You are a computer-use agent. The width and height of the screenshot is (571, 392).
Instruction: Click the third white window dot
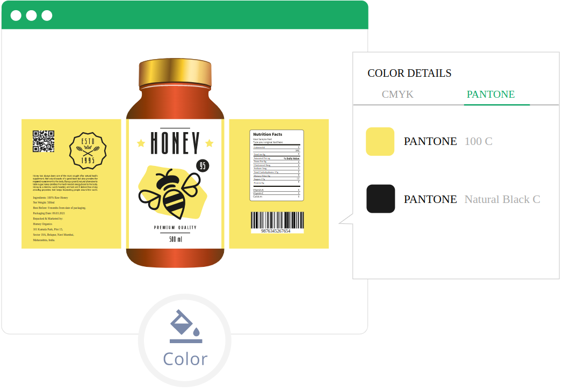tap(47, 16)
